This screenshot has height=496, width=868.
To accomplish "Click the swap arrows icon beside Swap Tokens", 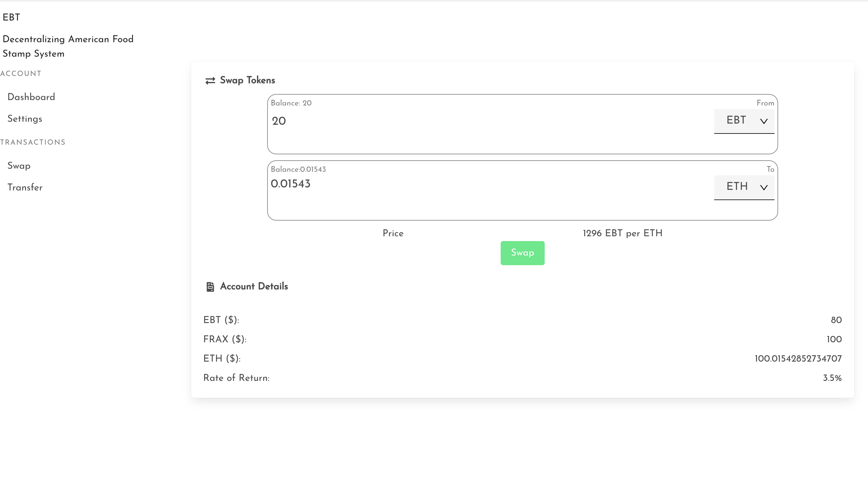I will (210, 80).
